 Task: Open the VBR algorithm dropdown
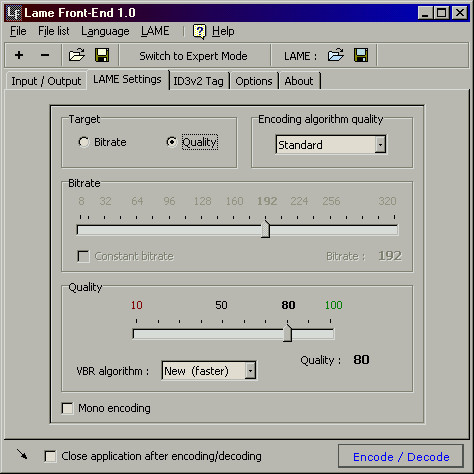pyautogui.click(x=250, y=371)
